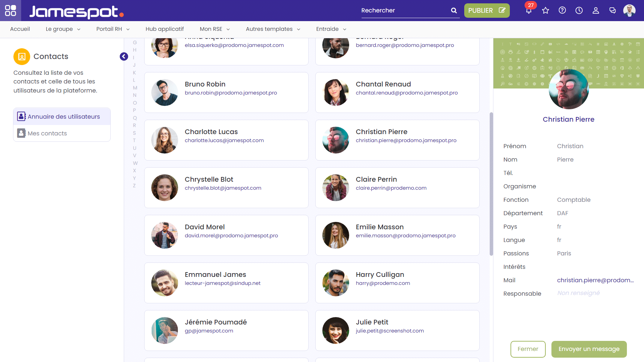This screenshot has height=362, width=644.
Task: Open Harry Culligan contact name
Action: coord(380,275)
